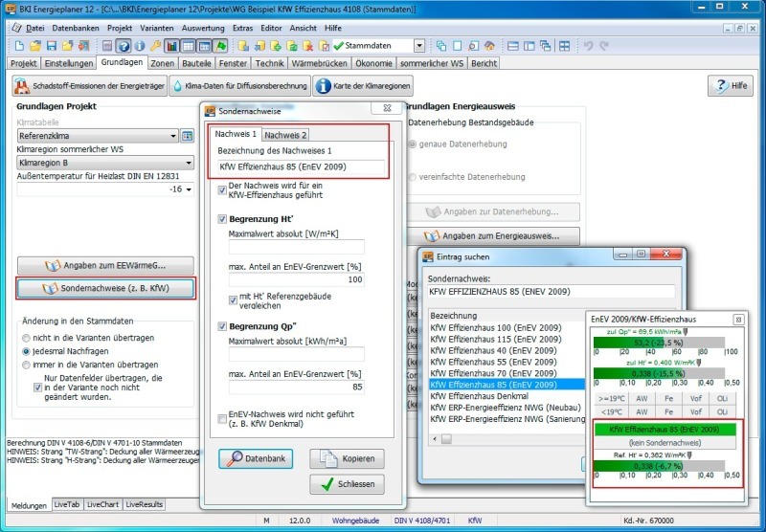Click the Ht' bar showing 0,338 (-15,5 %)
This screenshot has height=532, width=766.
[659, 373]
